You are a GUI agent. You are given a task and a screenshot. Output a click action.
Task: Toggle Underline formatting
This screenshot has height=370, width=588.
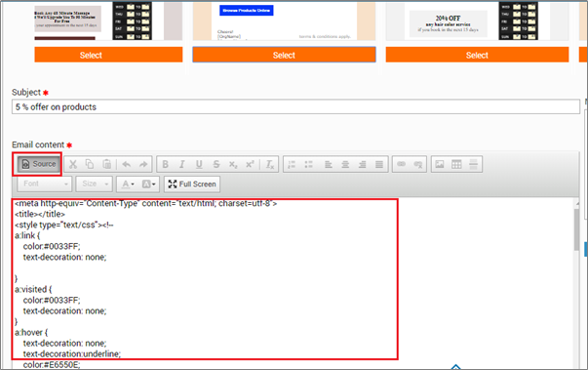[x=199, y=164]
